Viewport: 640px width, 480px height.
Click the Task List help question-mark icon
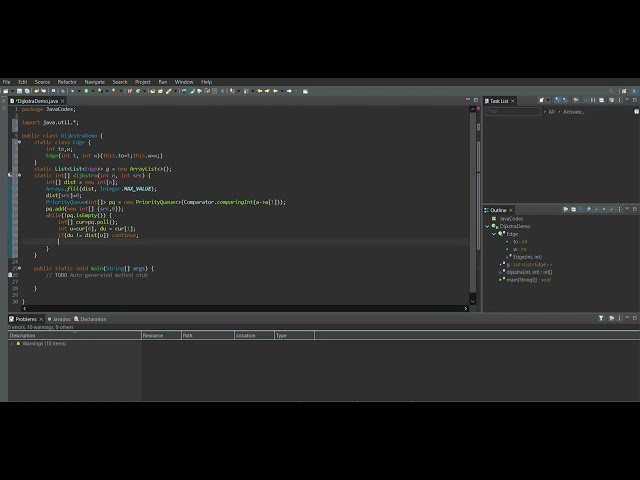coord(636,111)
